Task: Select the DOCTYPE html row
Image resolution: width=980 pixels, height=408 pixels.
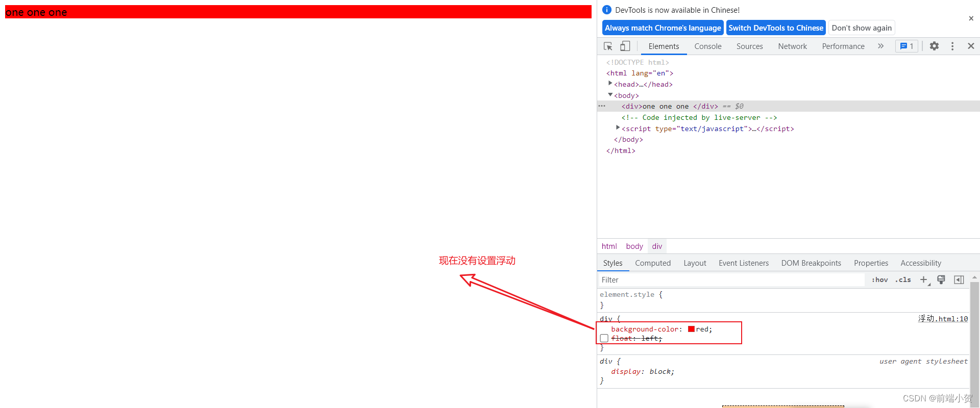Action: point(638,62)
